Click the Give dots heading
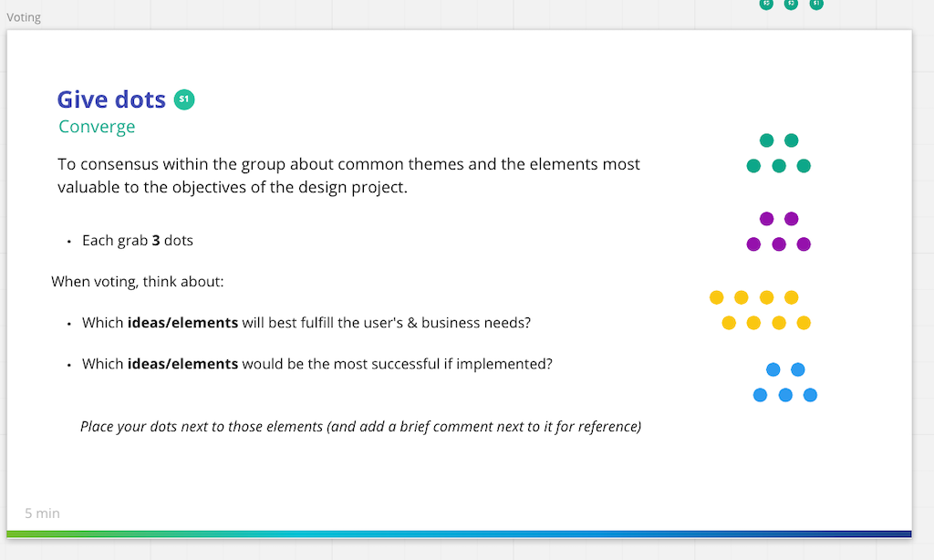 click(111, 99)
